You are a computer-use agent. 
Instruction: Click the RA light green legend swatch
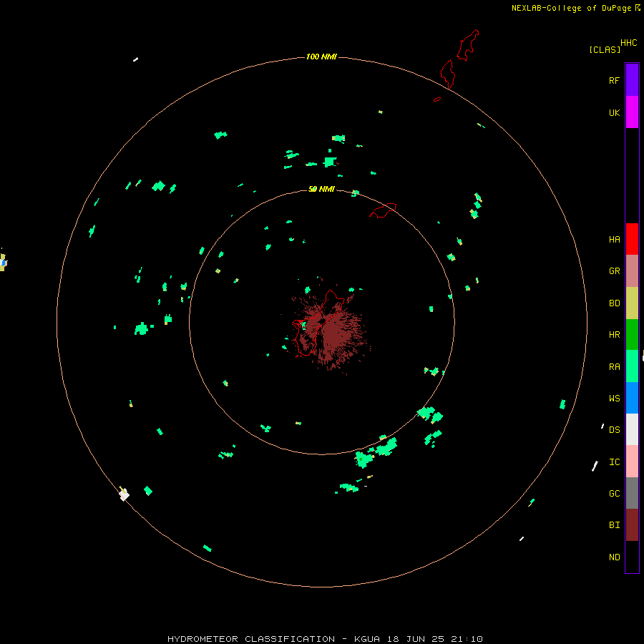632,366
